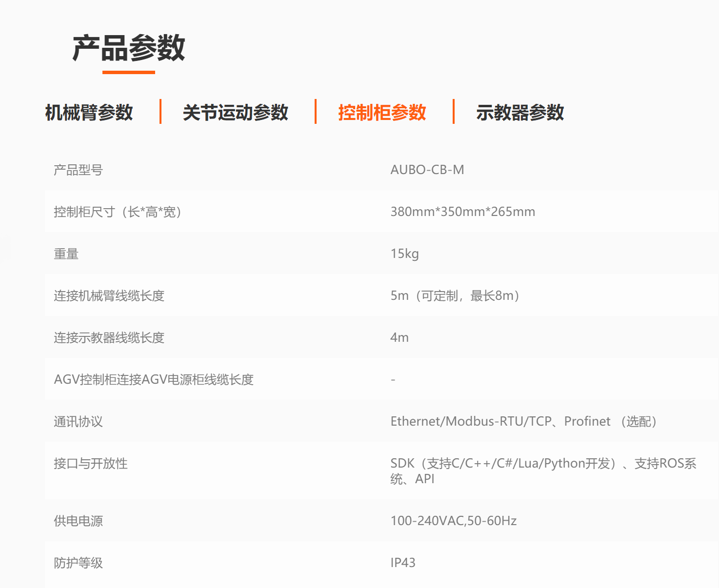Click the 产品型号 row label
The height and width of the screenshot is (588, 719).
pyautogui.click(x=78, y=170)
